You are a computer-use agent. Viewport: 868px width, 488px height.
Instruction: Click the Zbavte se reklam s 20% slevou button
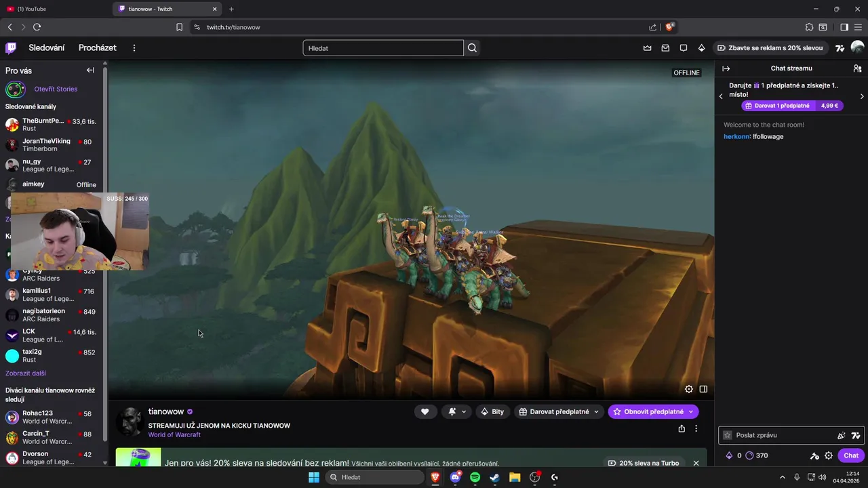pos(770,48)
